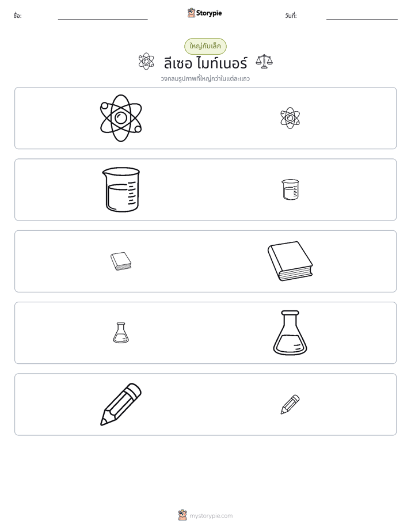Click the instruction text under the title
This screenshot has height=532, width=411.
coord(205,79)
